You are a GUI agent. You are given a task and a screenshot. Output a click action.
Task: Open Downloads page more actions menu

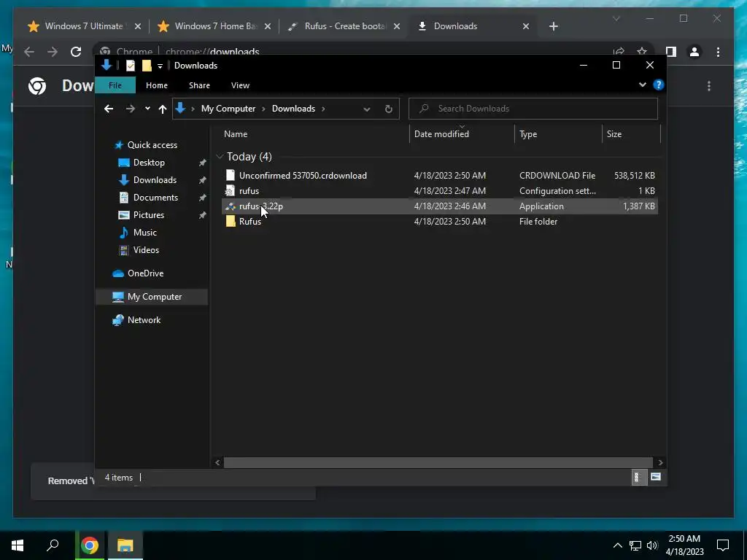709,86
